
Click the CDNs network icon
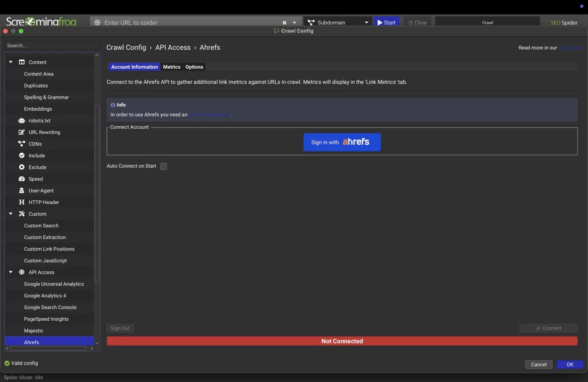click(22, 144)
